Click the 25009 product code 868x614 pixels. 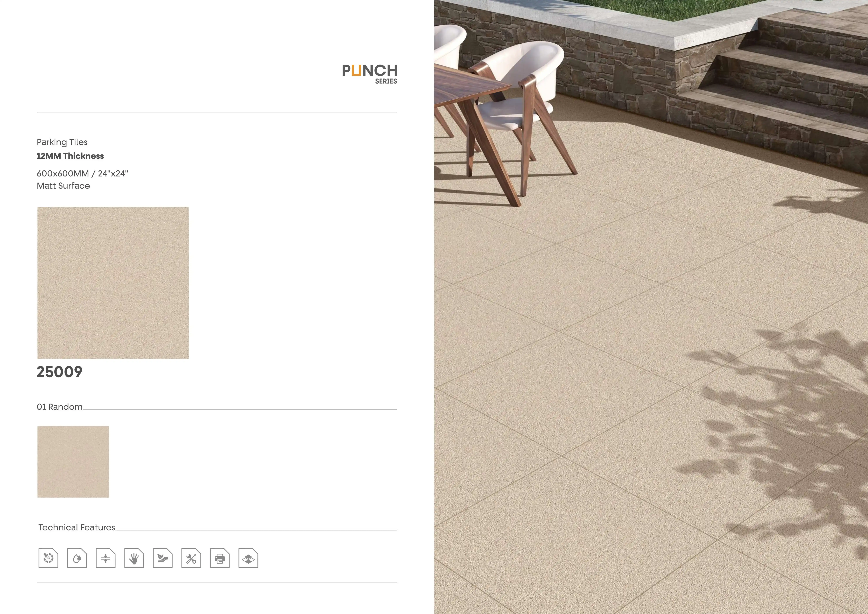click(59, 372)
